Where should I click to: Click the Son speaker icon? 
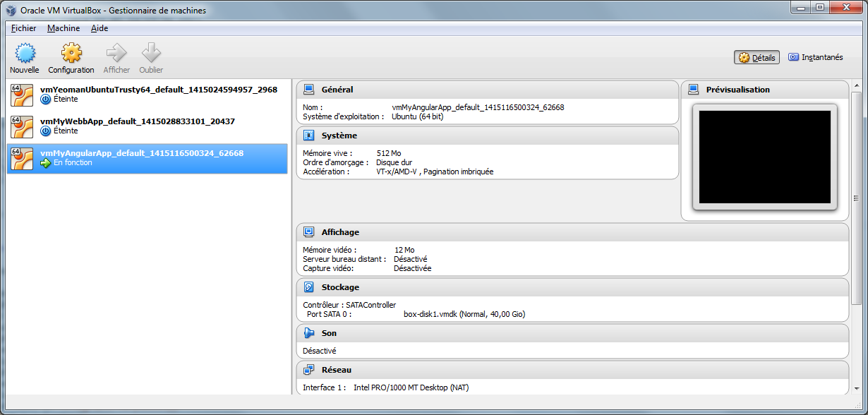(x=308, y=333)
